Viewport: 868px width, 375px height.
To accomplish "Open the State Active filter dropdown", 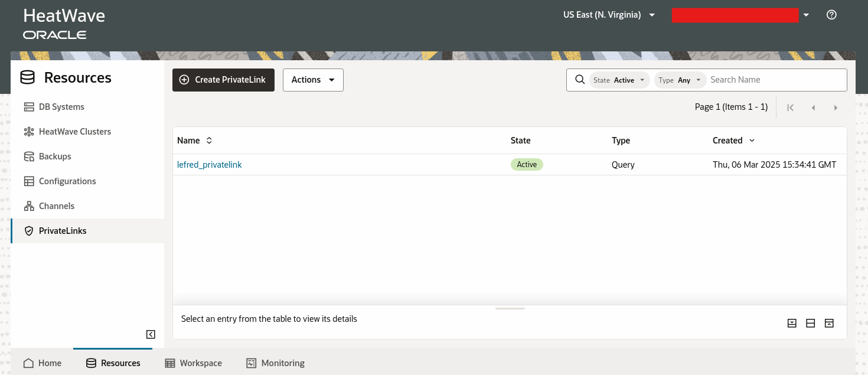I will tap(619, 80).
